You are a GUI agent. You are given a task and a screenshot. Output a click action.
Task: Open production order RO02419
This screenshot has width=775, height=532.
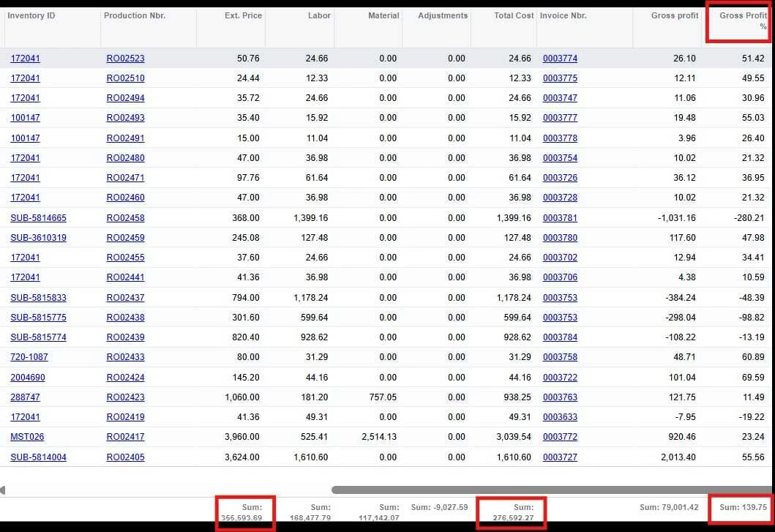[126, 417]
